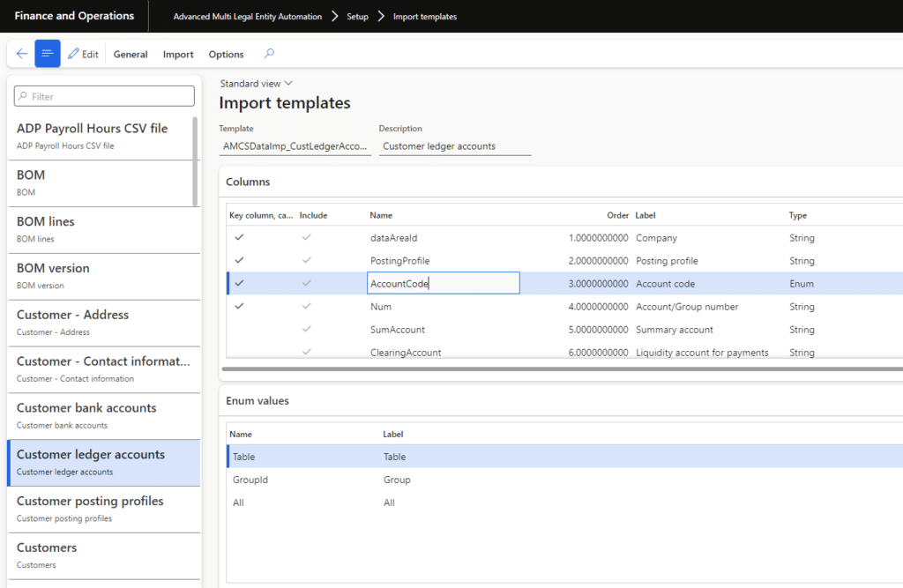Image resolution: width=903 pixels, height=588 pixels.
Task: Toggle Include checkbox for dataAreaId
Action: (x=306, y=237)
